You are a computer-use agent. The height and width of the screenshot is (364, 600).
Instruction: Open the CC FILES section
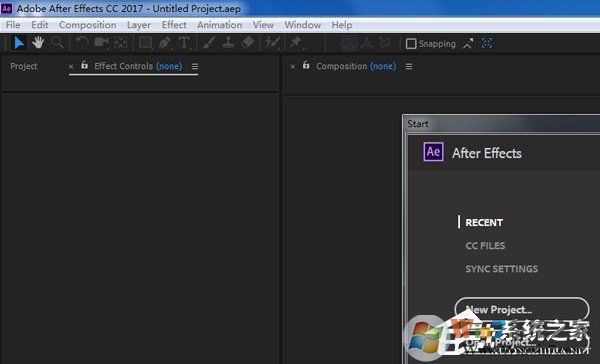[485, 246]
